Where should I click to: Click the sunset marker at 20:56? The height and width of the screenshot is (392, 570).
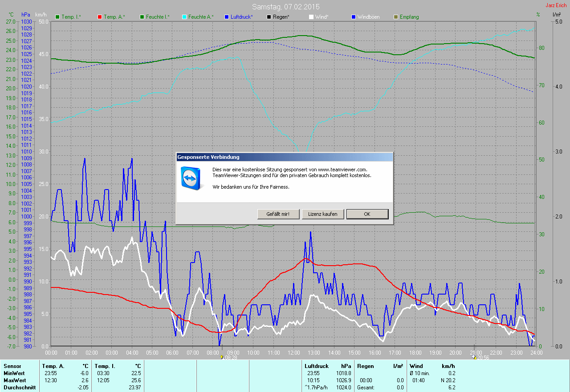[474, 357]
